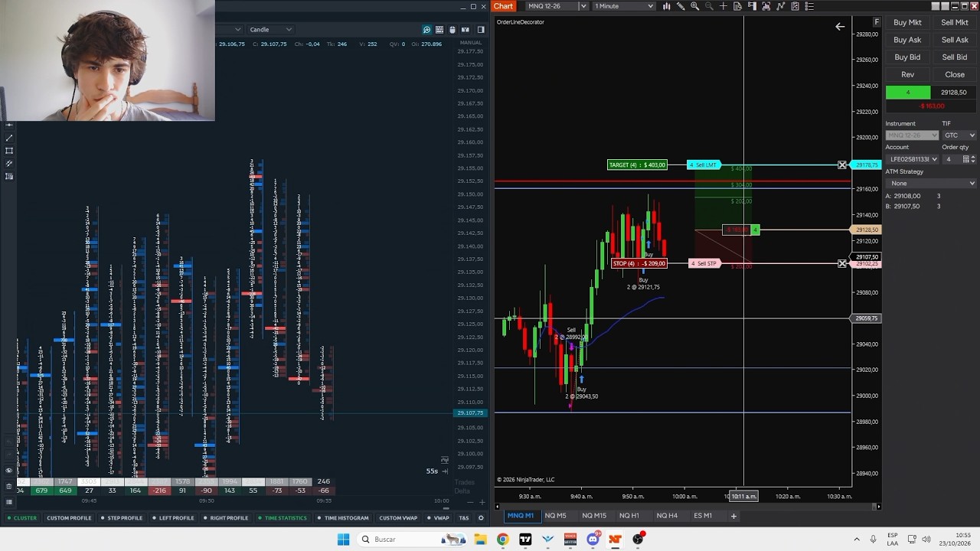Click the zoom out magnifier icon

coord(709,6)
